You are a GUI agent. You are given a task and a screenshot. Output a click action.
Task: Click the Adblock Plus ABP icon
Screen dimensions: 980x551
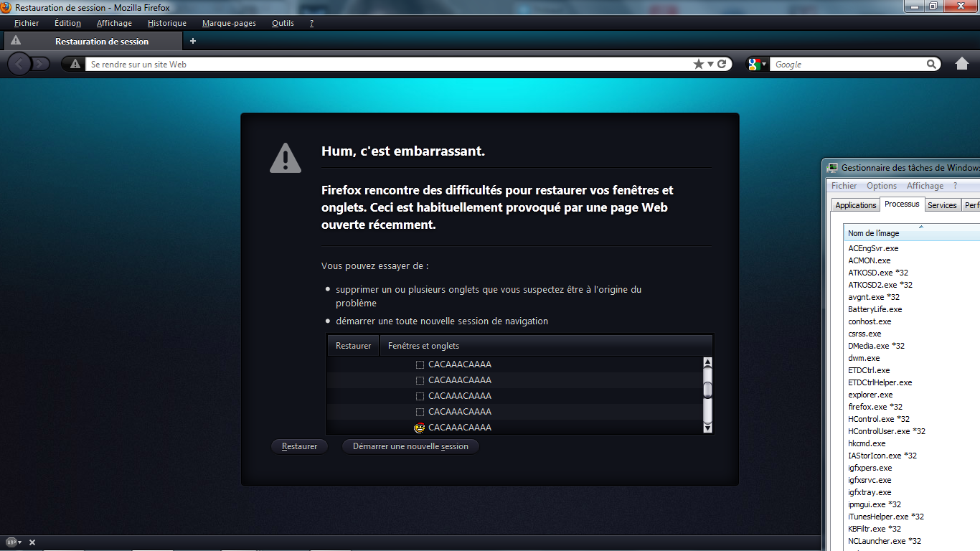(x=11, y=542)
